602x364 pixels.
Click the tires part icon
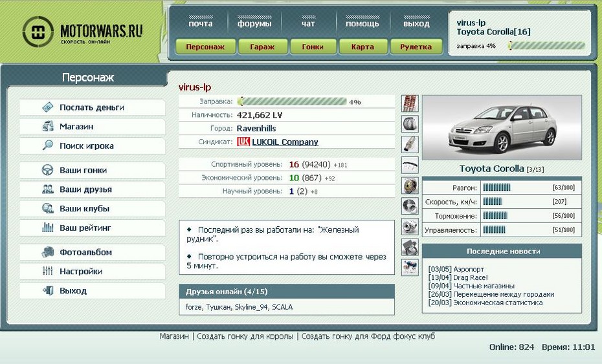coord(410,124)
